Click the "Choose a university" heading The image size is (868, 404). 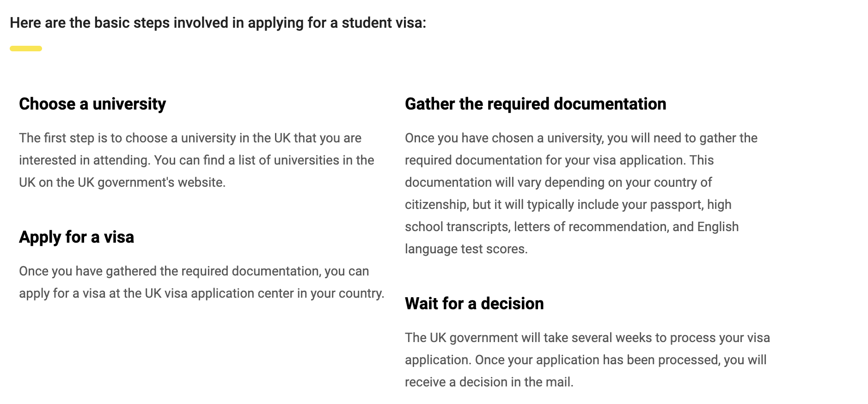(92, 104)
